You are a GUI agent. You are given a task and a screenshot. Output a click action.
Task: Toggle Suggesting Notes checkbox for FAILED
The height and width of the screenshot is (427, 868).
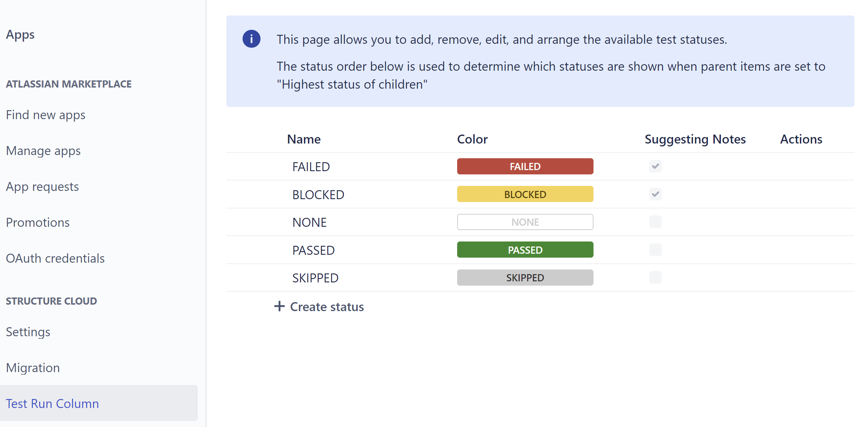[x=655, y=166]
